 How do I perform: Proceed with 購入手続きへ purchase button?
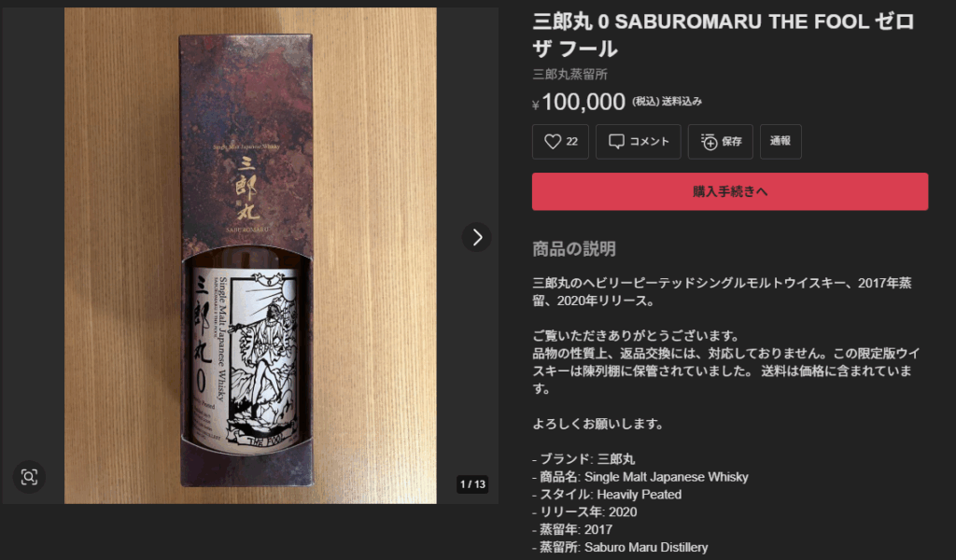(730, 192)
